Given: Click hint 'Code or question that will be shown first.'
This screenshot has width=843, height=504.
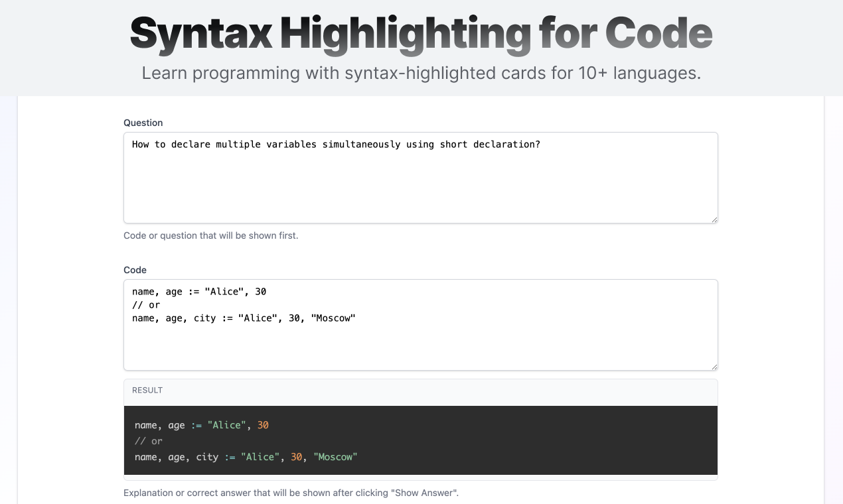Looking at the screenshot, I should point(210,235).
